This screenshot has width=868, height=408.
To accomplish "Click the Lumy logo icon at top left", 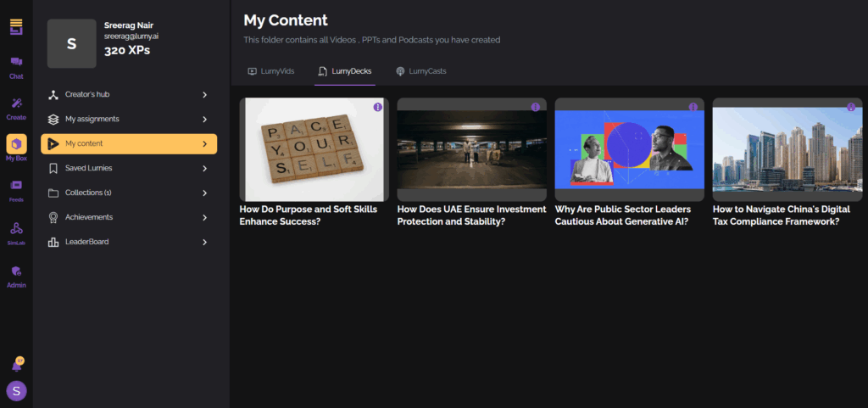I will click(16, 27).
